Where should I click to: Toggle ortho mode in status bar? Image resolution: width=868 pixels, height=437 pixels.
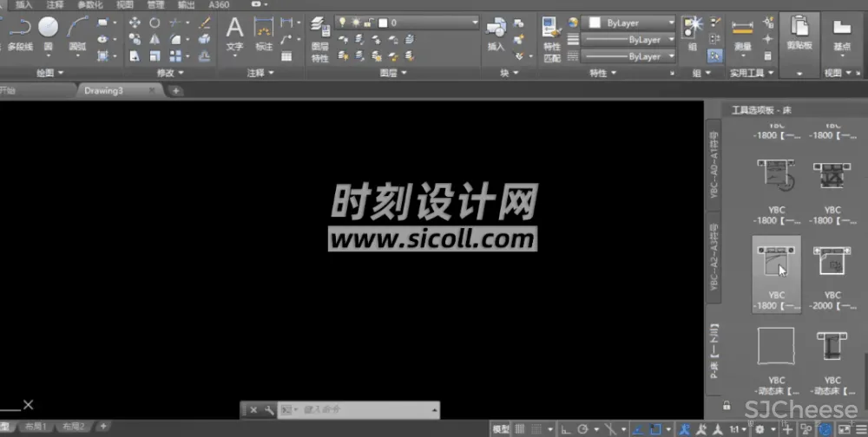pyautogui.click(x=566, y=429)
